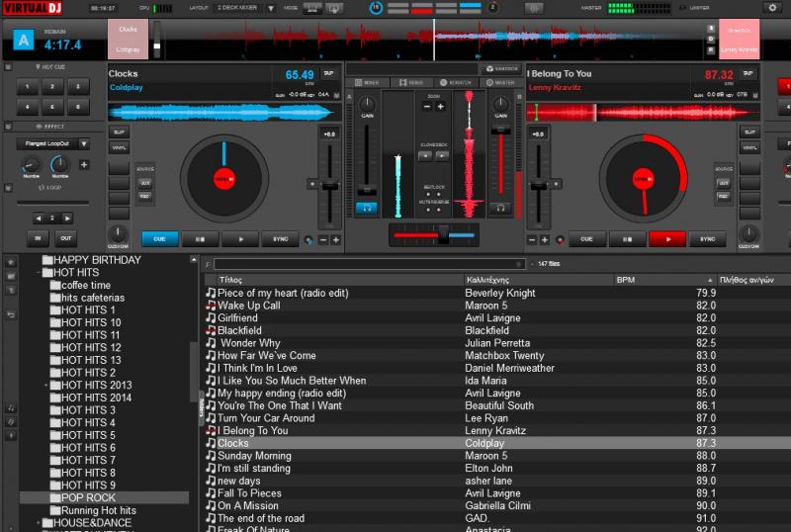Click the Loop IN button
Screen dimensions: 791x532
coord(39,238)
